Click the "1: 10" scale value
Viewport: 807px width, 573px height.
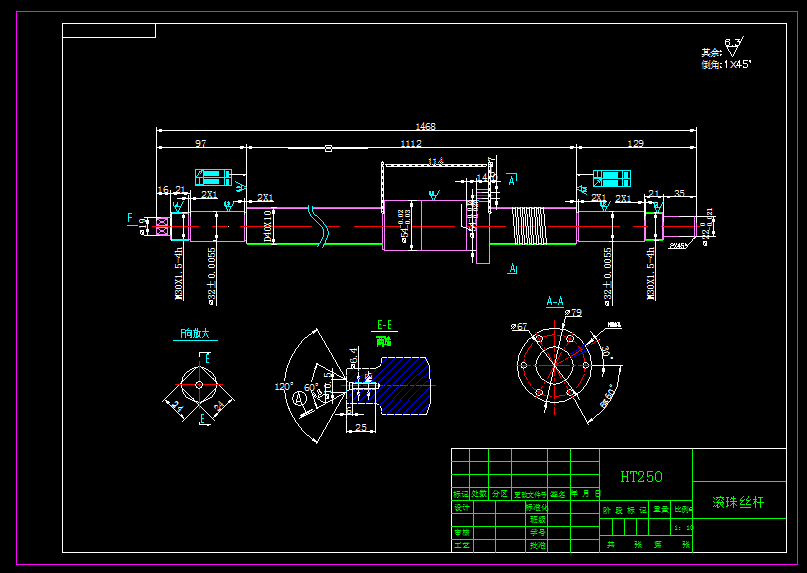(683, 527)
